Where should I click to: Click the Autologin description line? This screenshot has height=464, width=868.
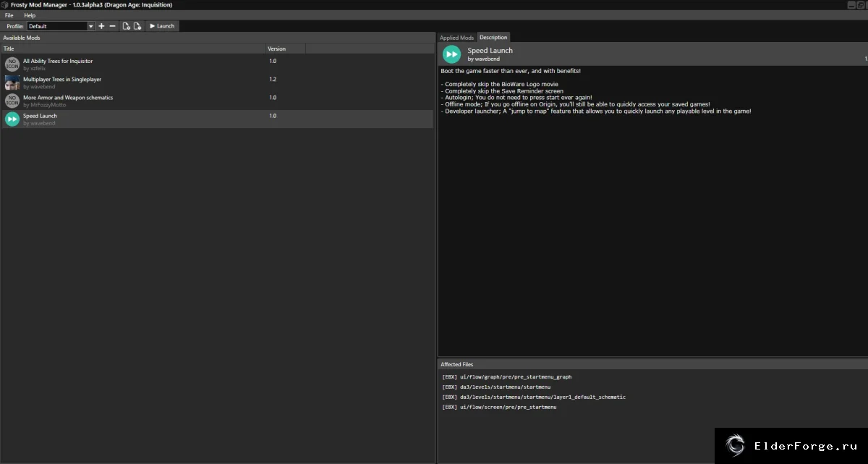pyautogui.click(x=516, y=98)
